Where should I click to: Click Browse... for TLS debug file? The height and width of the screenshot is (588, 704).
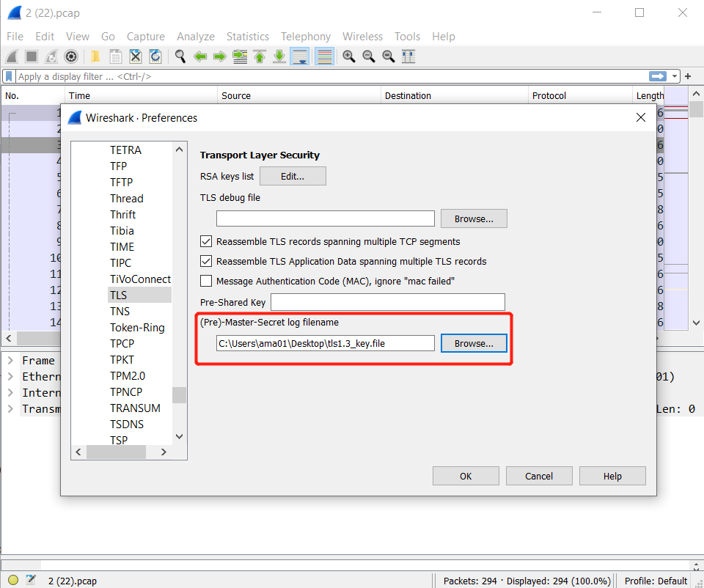(x=474, y=218)
